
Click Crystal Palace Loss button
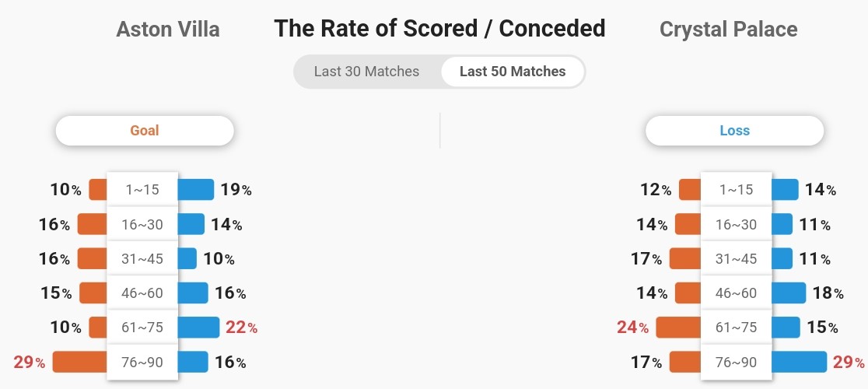[x=734, y=131]
